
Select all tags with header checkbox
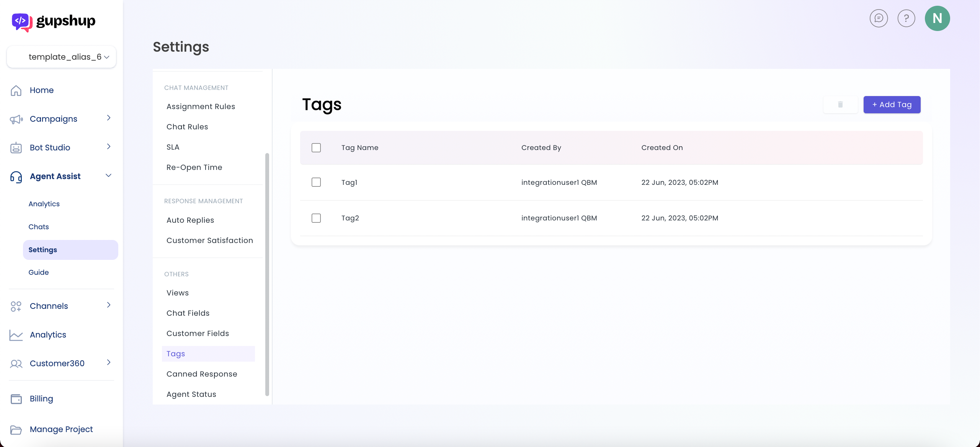click(x=316, y=148)
